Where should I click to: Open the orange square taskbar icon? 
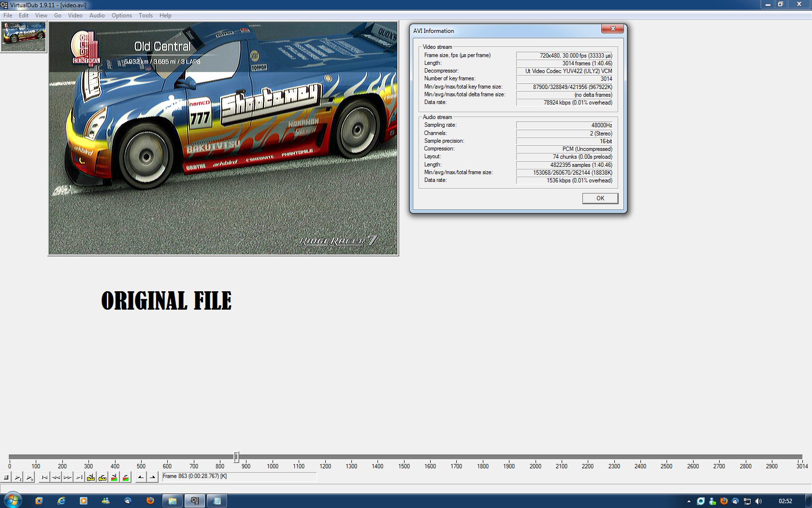point(39,501)
